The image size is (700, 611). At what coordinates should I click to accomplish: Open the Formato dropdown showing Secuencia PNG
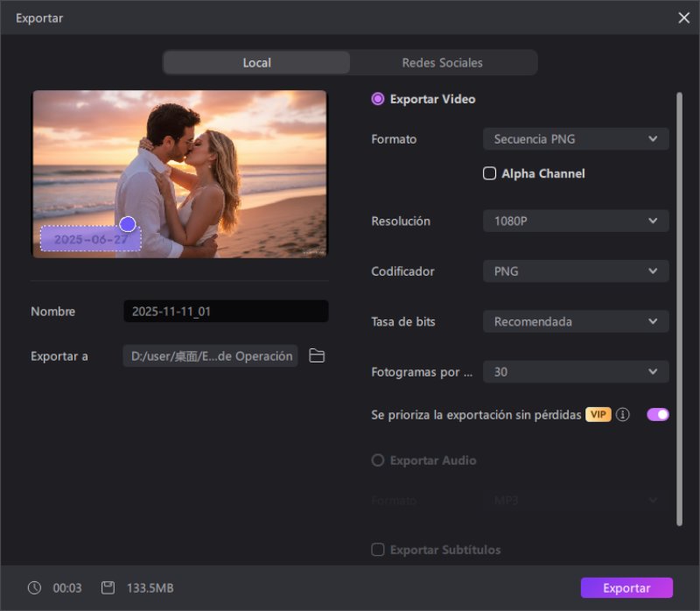pos(575,138)
